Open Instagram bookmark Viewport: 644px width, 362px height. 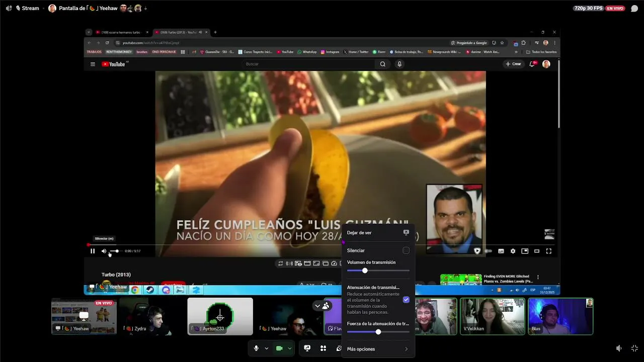330,52
